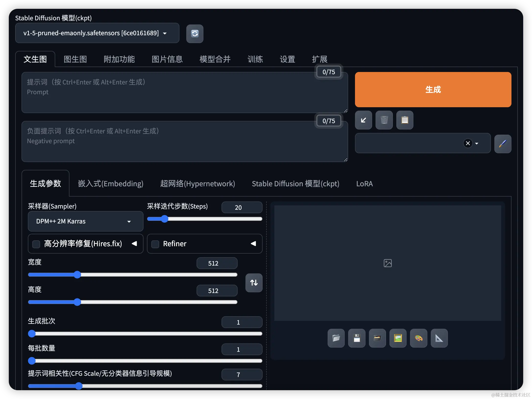Screen dimensions: 532x399
Task: Adjust the CFG Scale slider
Action: click(x=145, y=386)
